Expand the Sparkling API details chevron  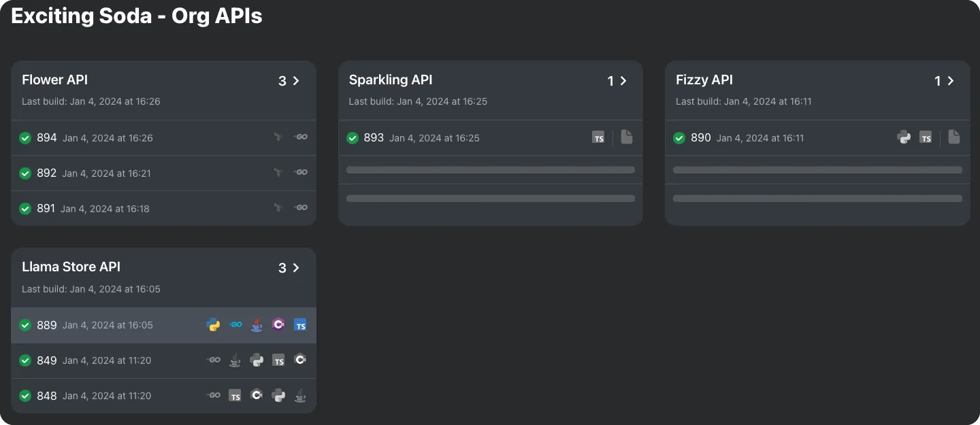[623, 80]
